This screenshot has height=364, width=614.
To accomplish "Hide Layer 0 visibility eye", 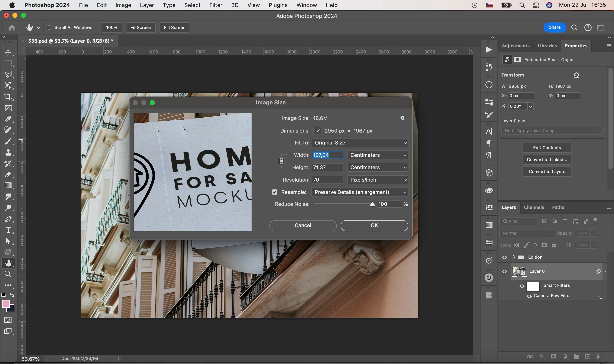I will pyautogui.click(x=504, y=271).
